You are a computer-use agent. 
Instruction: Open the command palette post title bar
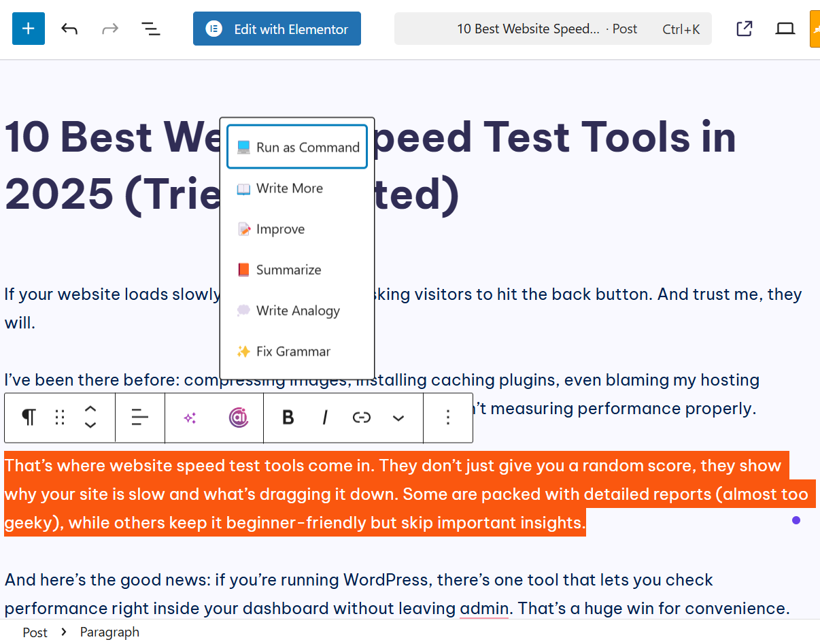pyautogui.click(x=552, y=29)
